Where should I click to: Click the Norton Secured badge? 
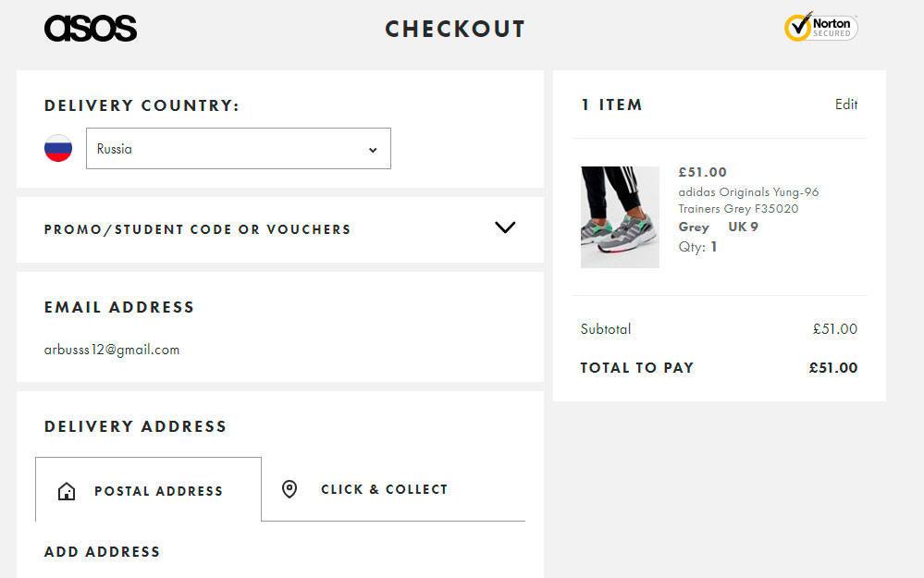[x=820, y=28]
